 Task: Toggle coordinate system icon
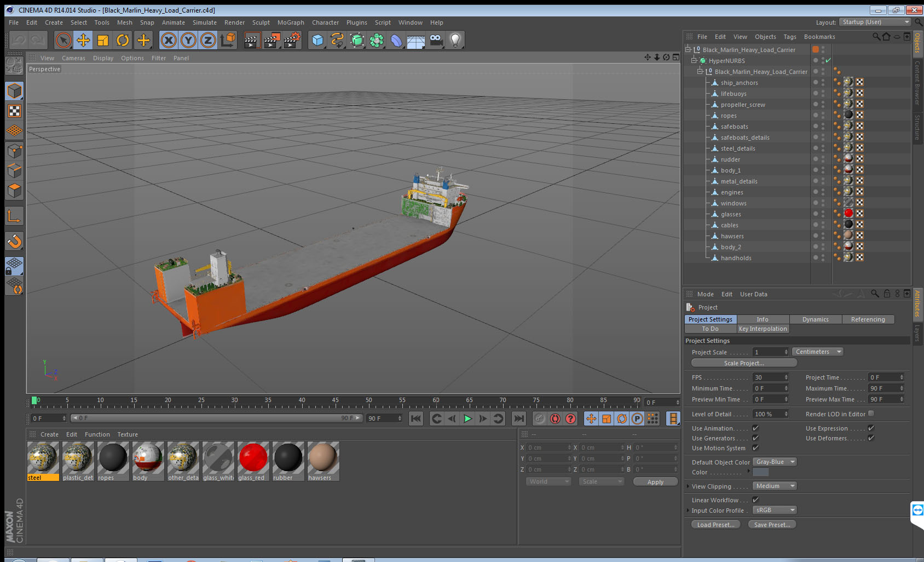[228, 40]
